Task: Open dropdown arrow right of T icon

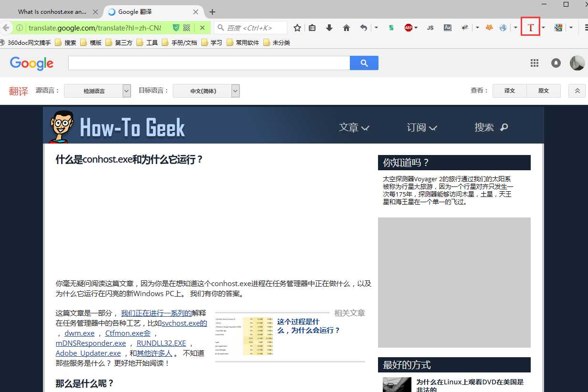Action: click(543, 28)
